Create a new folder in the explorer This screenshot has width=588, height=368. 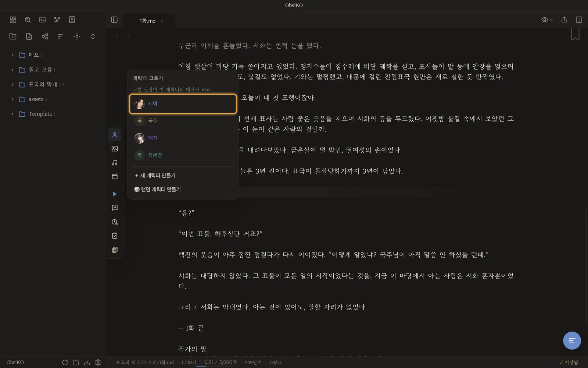click(x=13, y=36)
